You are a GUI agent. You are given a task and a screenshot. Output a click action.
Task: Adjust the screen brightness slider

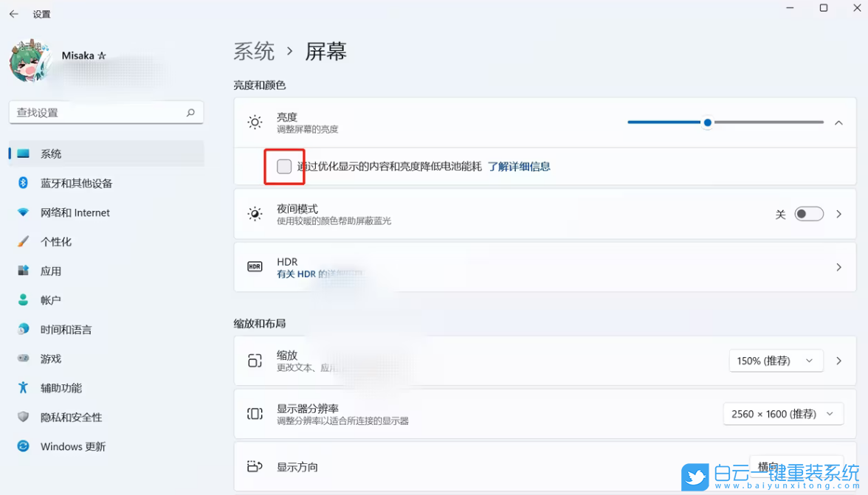tap(707, 122)
